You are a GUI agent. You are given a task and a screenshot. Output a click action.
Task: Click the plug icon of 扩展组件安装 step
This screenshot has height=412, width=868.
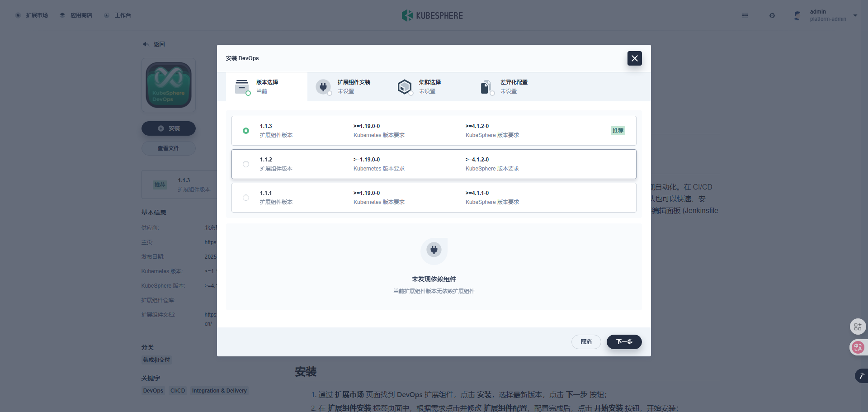click(x=323, y=87)
